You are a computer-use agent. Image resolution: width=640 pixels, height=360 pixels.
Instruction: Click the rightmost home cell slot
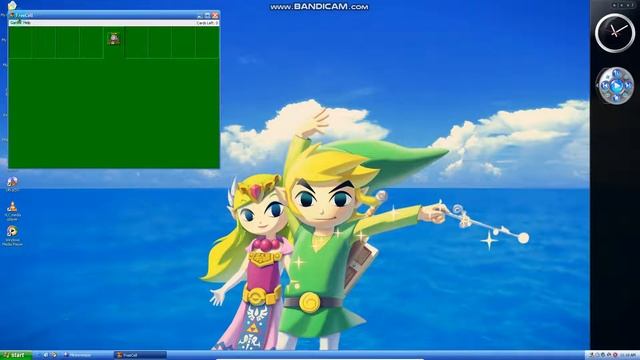click(207, 43)
